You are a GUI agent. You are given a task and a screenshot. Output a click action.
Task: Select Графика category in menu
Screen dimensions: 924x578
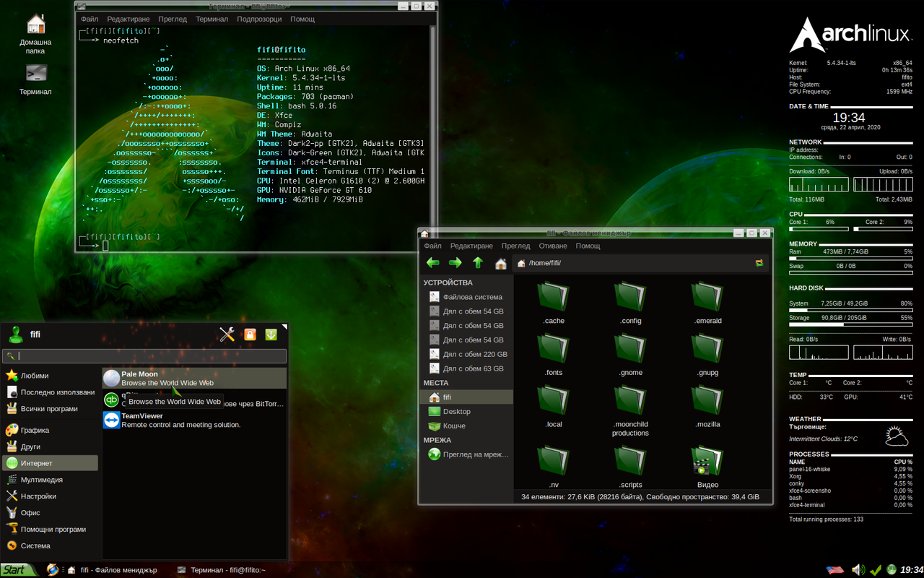tap(51, 430)
